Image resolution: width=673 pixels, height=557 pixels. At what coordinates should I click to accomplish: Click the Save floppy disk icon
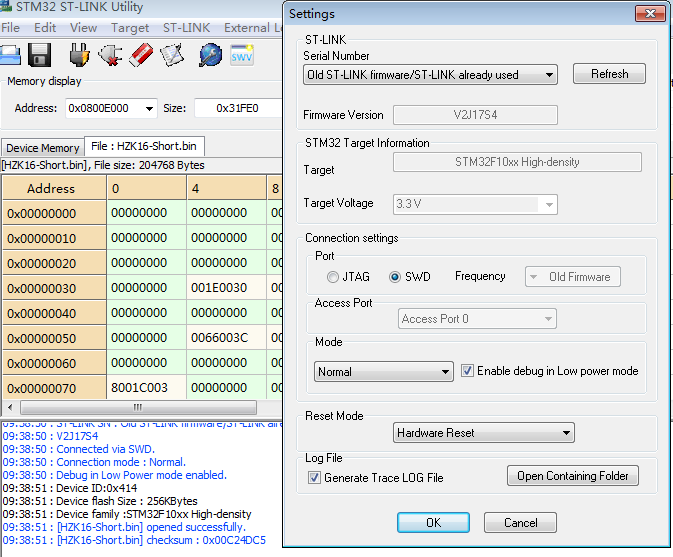click(x=39, y=55)
